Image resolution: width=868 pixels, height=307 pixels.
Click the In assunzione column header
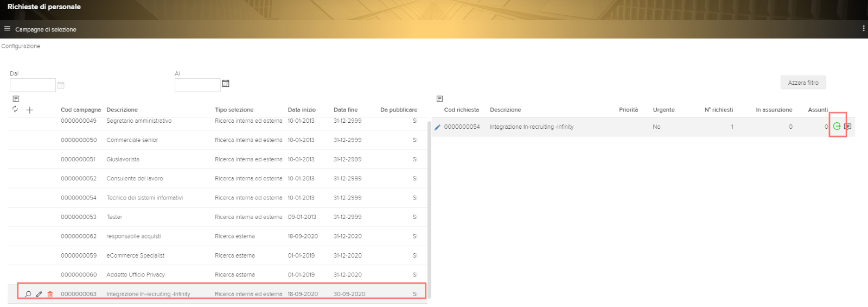click(774, 110)
